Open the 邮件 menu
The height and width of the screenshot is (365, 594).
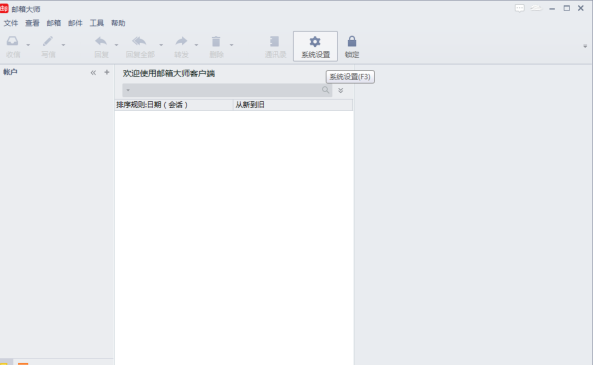click(x=75, y=23)
